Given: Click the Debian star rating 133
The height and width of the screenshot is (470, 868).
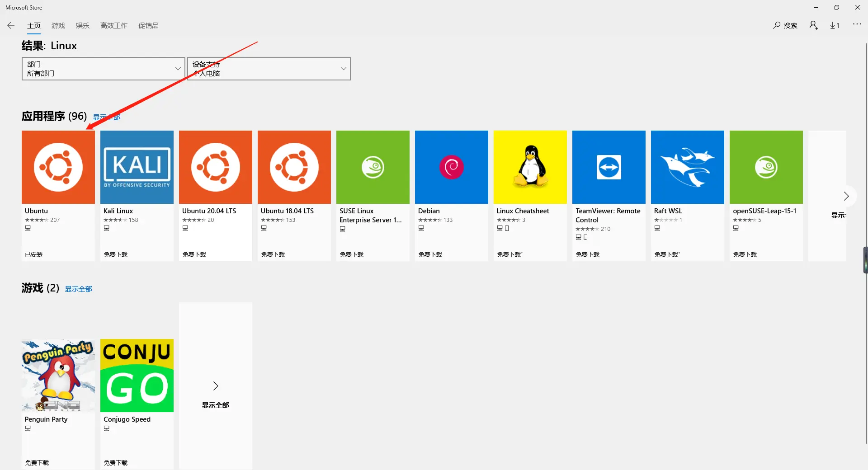Looking at the screenshot, I should click(435, 220).
